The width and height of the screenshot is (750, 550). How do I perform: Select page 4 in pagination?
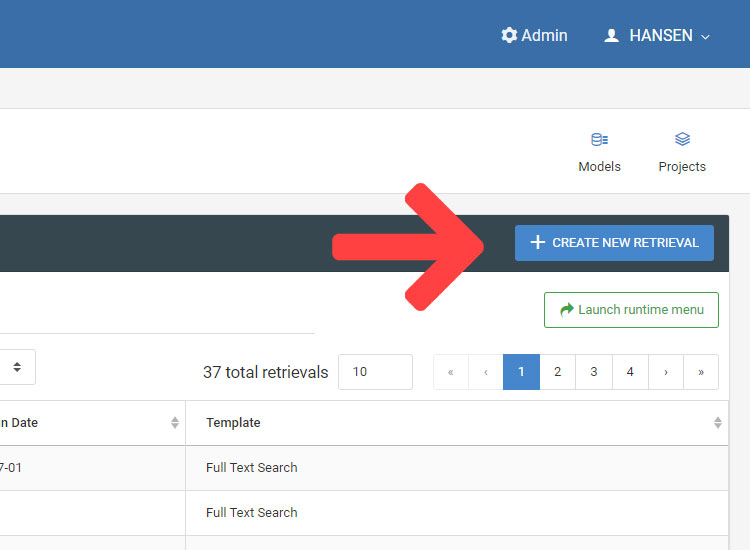pyautogui.click(x=630, y=372)
